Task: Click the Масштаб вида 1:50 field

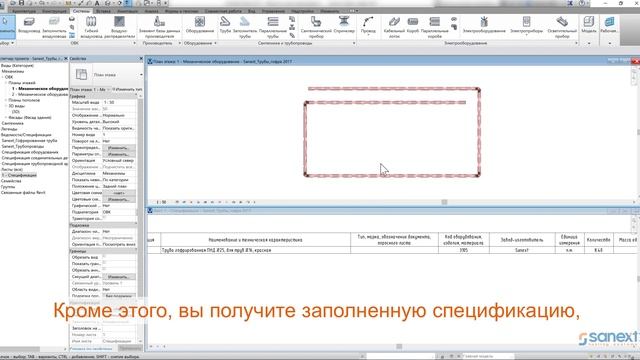Action: click(119, 102)
